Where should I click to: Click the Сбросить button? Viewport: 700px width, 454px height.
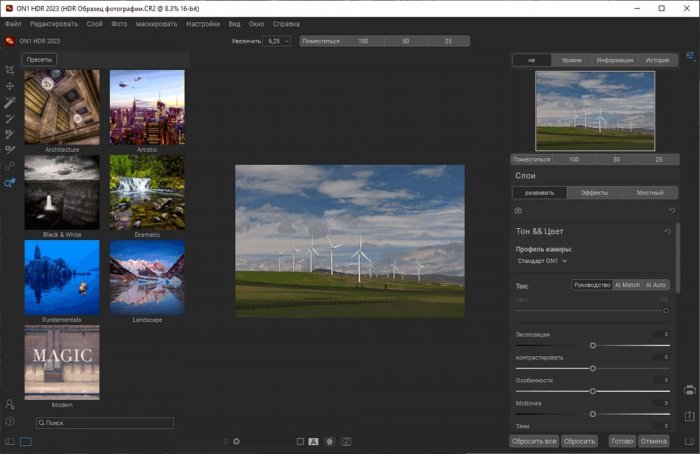(x=579, y=441)
